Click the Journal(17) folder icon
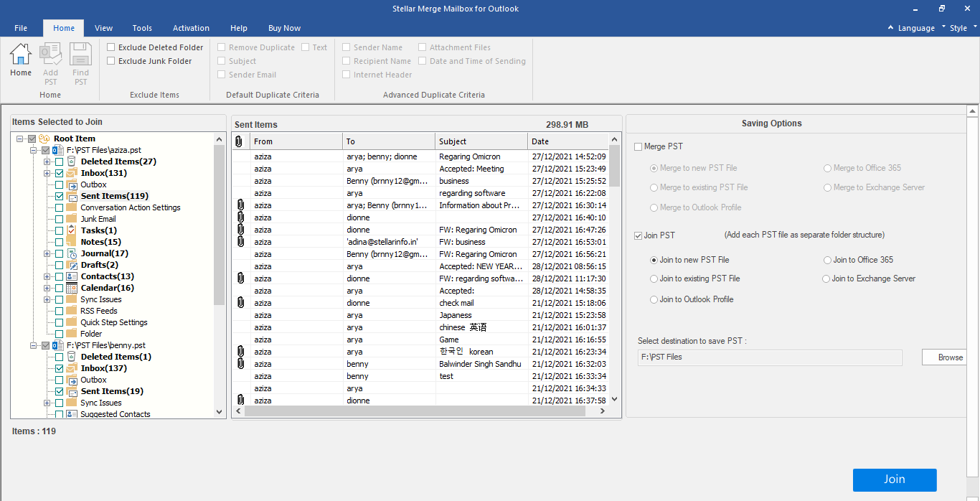The width and height of the screenshot is (980, 501). pyautogui.click(x=72, y=253)
